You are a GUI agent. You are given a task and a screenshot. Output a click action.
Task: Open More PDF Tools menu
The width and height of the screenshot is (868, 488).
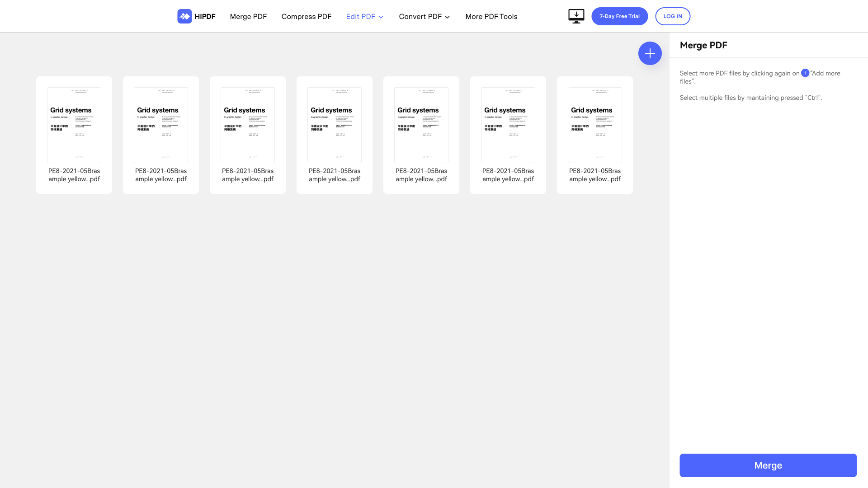491,16
